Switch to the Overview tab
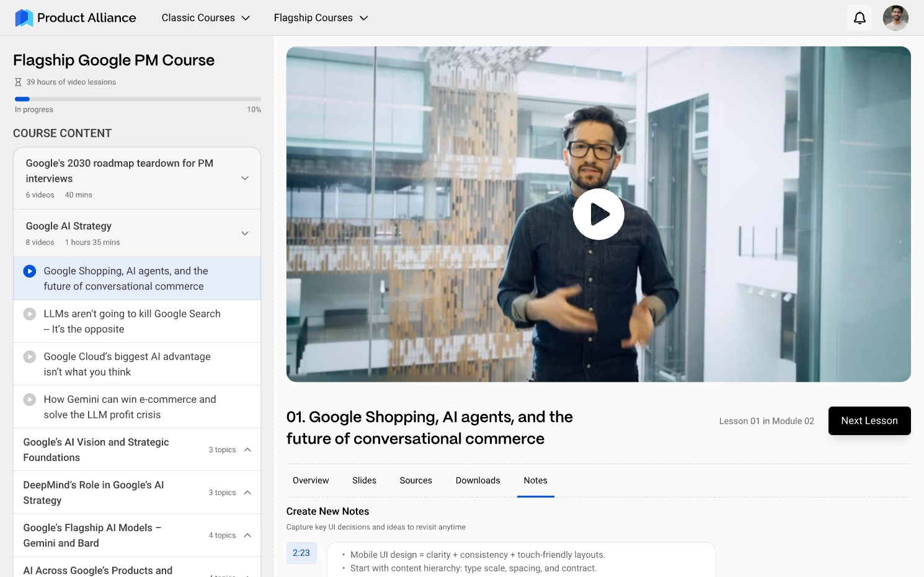This screenshot has height=577, width=924. [311, 480]
